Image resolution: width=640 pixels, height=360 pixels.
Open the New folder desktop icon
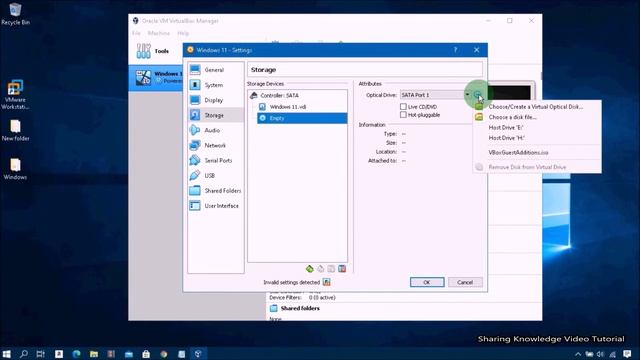coord(15,130)
